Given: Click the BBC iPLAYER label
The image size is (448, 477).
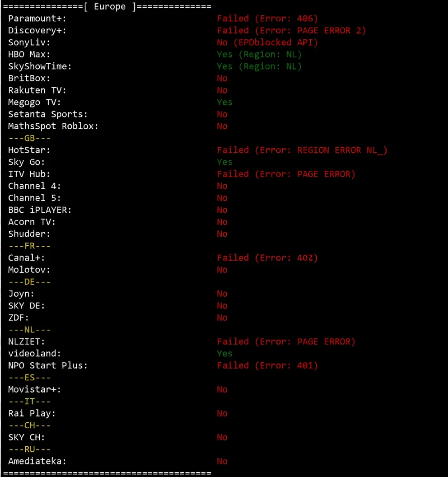Looking at the screenshot, I should [x=40, y=210].
